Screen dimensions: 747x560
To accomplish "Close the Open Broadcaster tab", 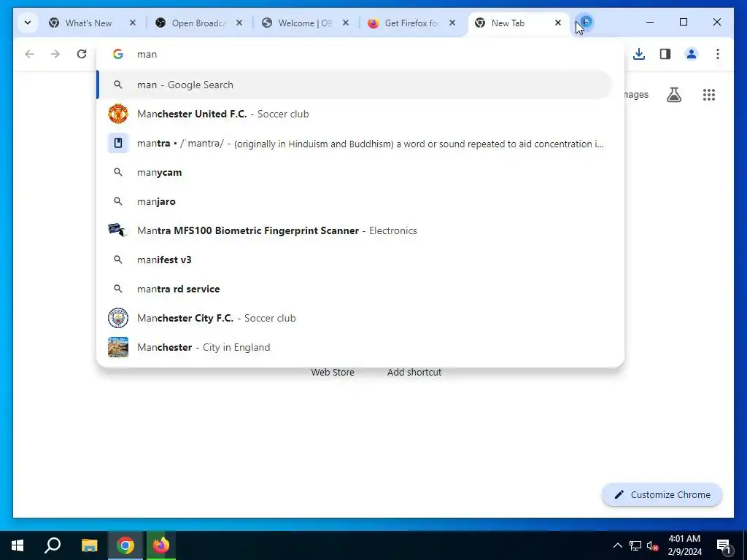I will click(x=239, y=23).
